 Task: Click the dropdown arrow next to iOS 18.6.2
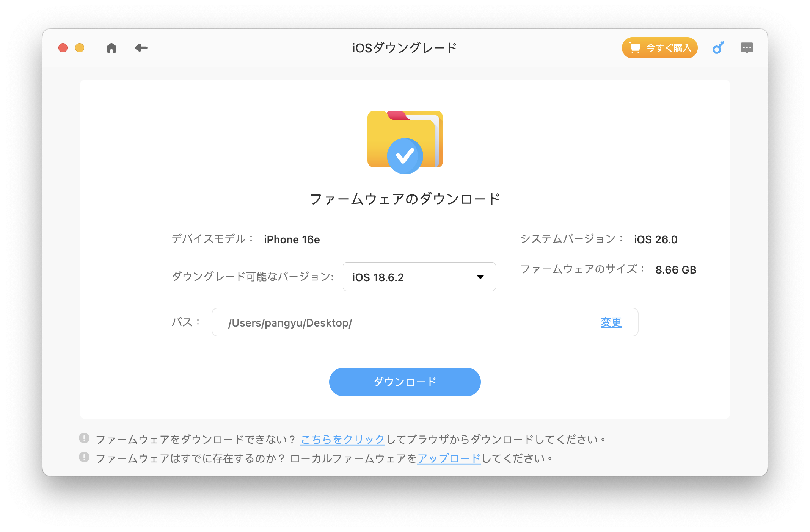click(x=480, y=277)
